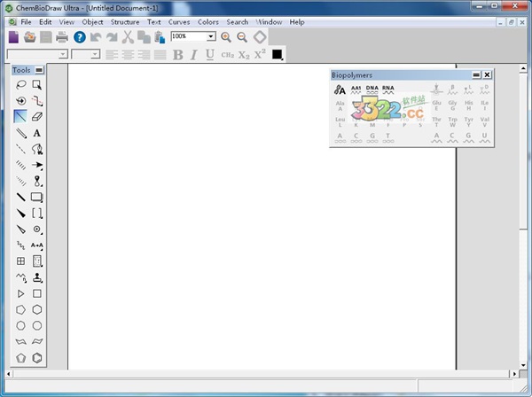Open the Biopolymers panel options menu
The height and width of the screenshot is (397, 532).
[x=476, y=75]
